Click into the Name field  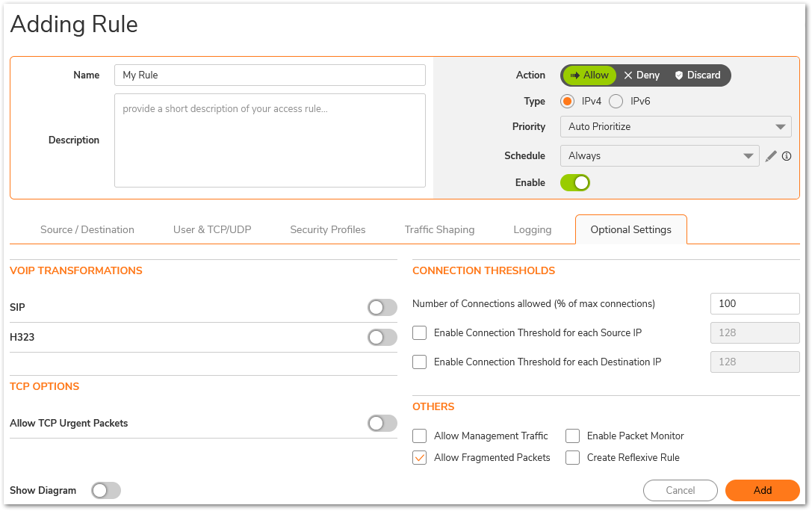click(270, 75)
